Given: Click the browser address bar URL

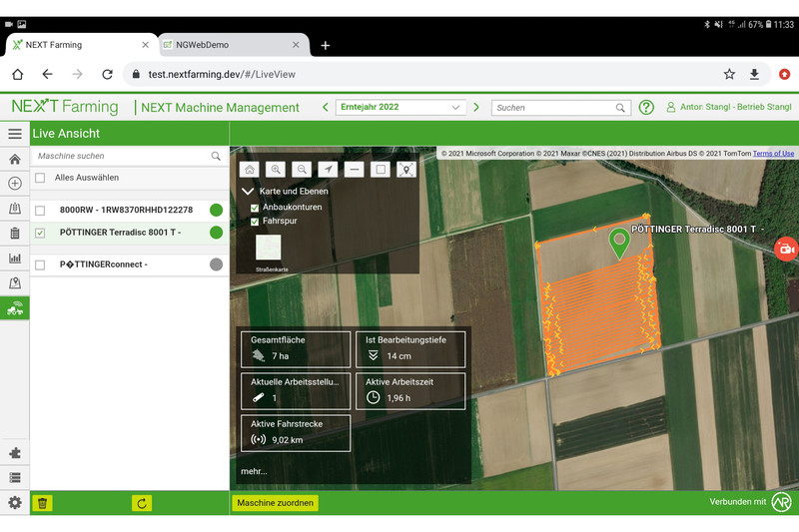Looking at the screenshot, I should click(x=222, y=74).
